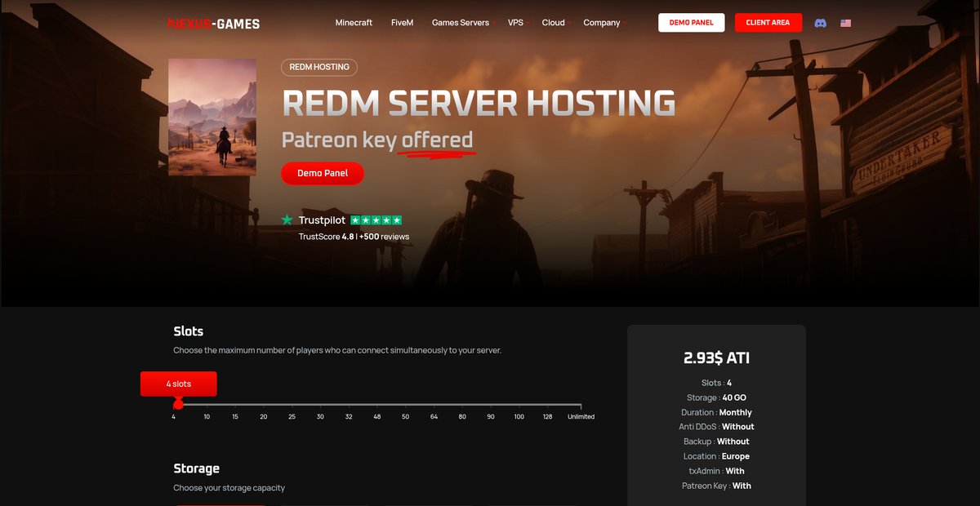Click the REDM SERVER HOSTING title
The image size is (980, 506).
click(479, 103)
